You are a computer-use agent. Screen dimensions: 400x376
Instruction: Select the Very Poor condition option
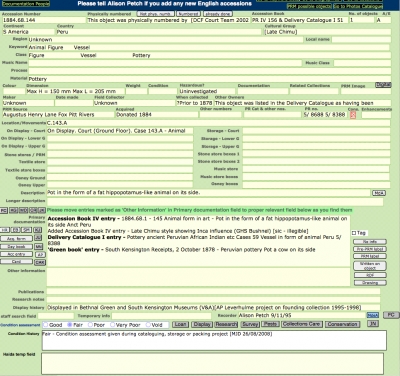point(112,325)
